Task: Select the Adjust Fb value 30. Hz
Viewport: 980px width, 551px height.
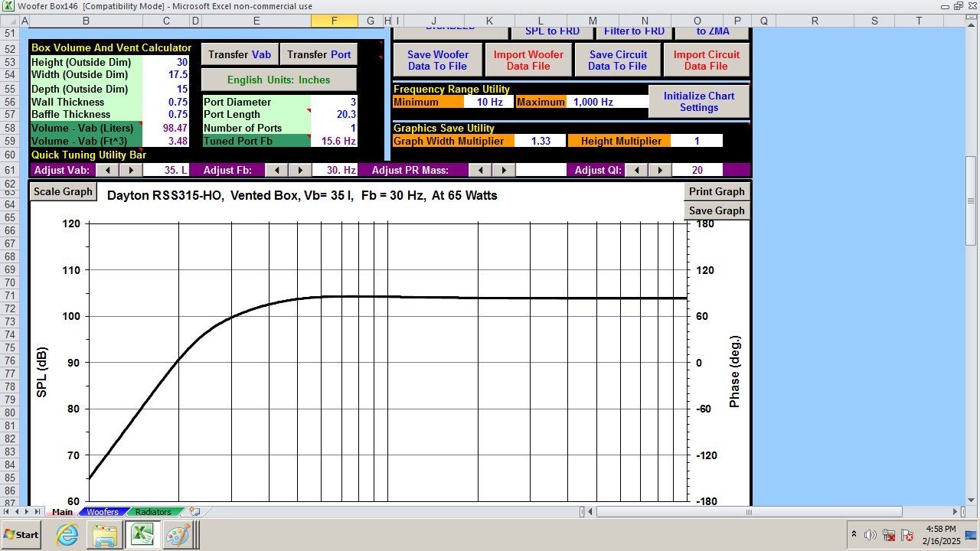Action: (335, 170)
